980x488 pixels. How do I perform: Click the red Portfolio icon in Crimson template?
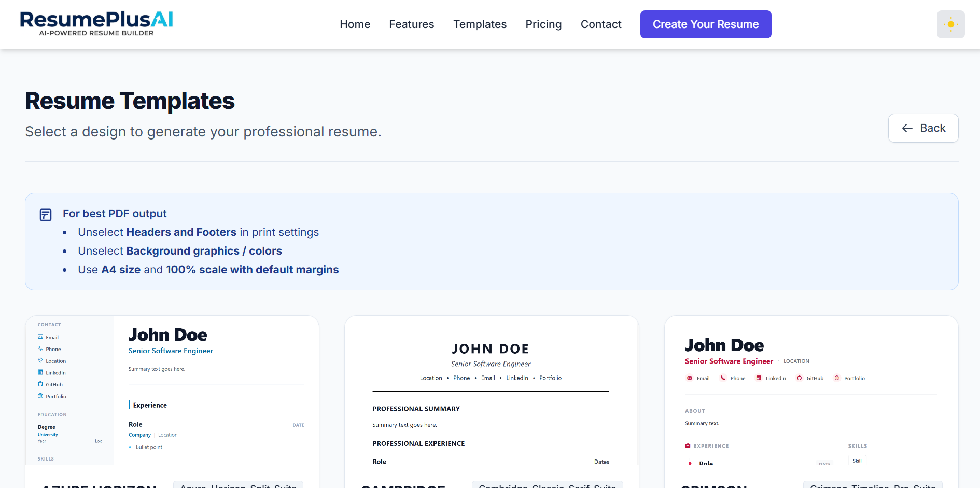[836, 378]
